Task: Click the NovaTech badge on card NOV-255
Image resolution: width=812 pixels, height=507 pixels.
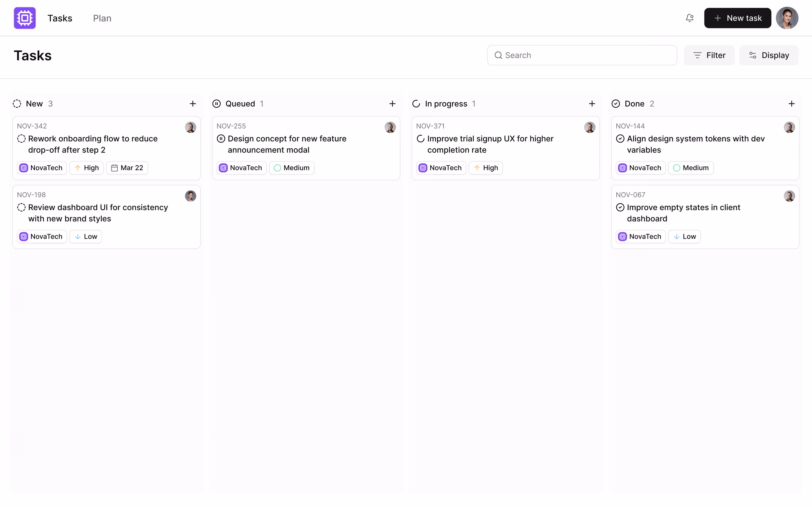Action: point(241,168)
